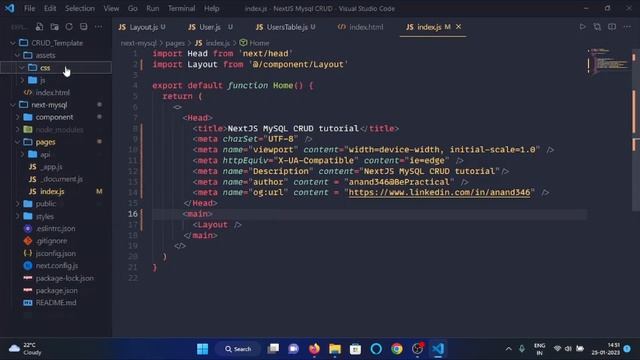Click the microphone tray icon

click(522, 349)
